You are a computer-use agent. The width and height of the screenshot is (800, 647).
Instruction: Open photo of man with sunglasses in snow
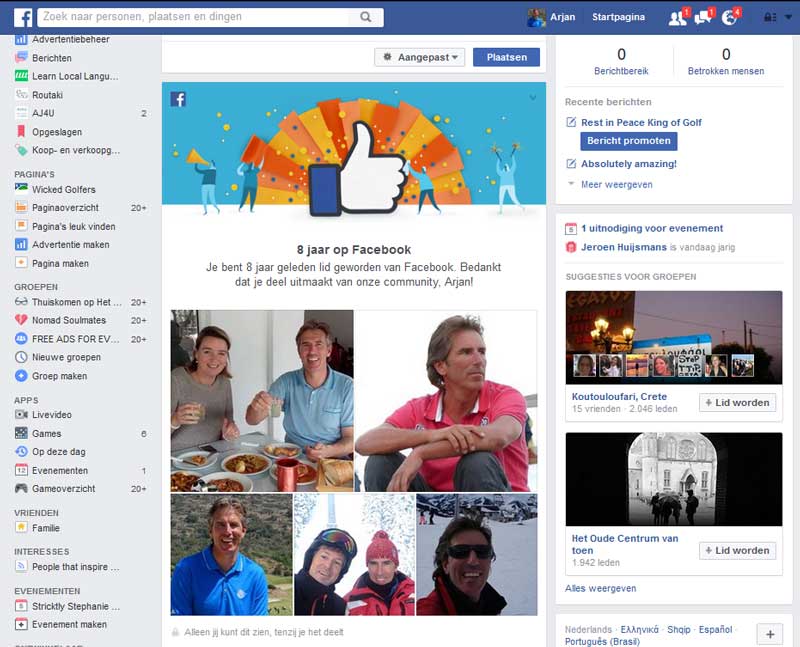click(477, 554)
